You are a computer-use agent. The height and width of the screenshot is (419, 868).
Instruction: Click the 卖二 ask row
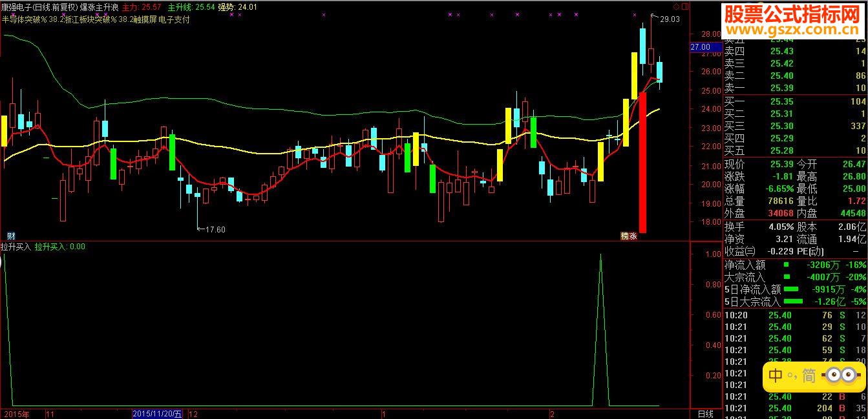click(795, 76)
